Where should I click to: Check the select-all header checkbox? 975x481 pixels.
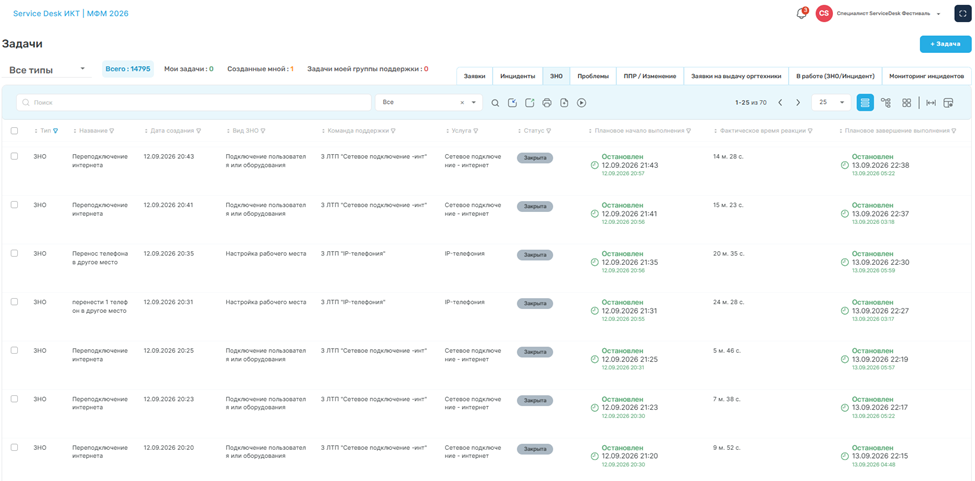14,131
